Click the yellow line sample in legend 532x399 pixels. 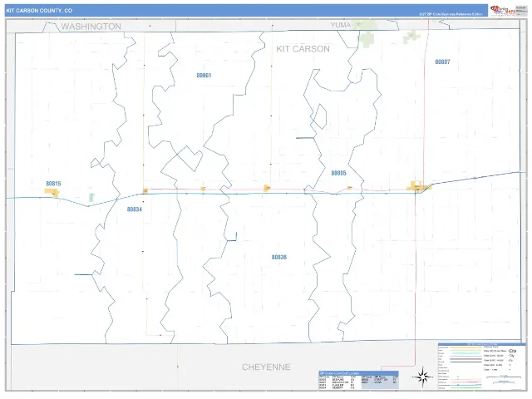[465, 347]
